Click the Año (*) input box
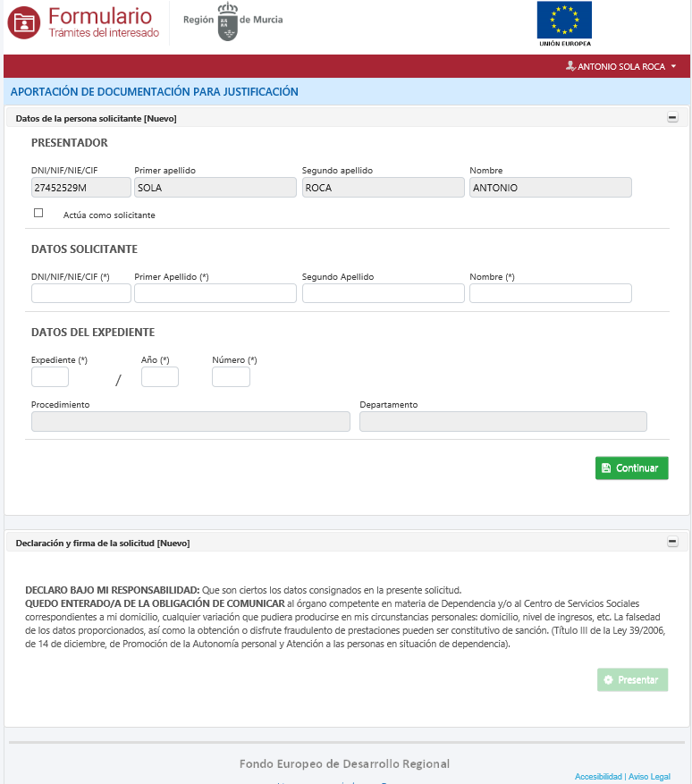The image size is (692, 784). point(160,377)
